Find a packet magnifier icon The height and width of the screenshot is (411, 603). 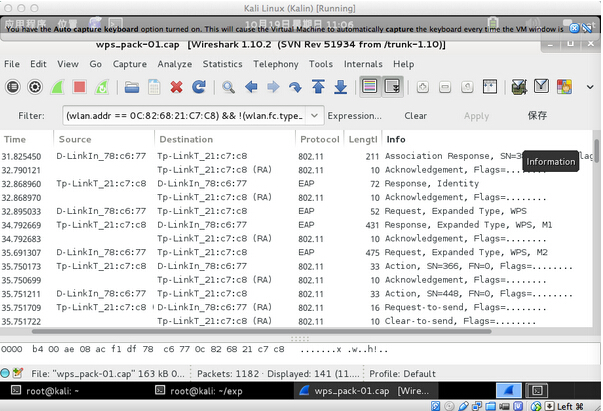(x=228, y=87)
